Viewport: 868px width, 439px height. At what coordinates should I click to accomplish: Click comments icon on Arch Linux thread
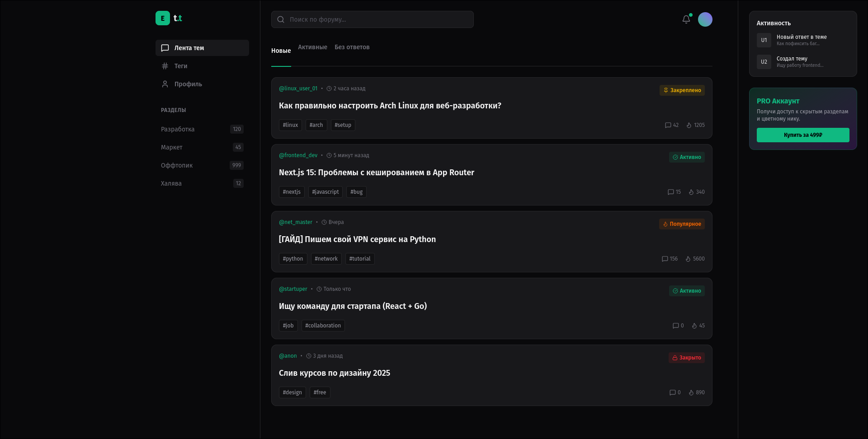coord(668,125)
